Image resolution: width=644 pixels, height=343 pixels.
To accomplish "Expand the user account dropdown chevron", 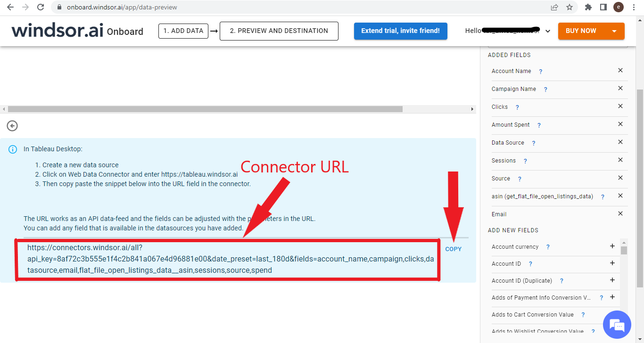I will 547,31.
